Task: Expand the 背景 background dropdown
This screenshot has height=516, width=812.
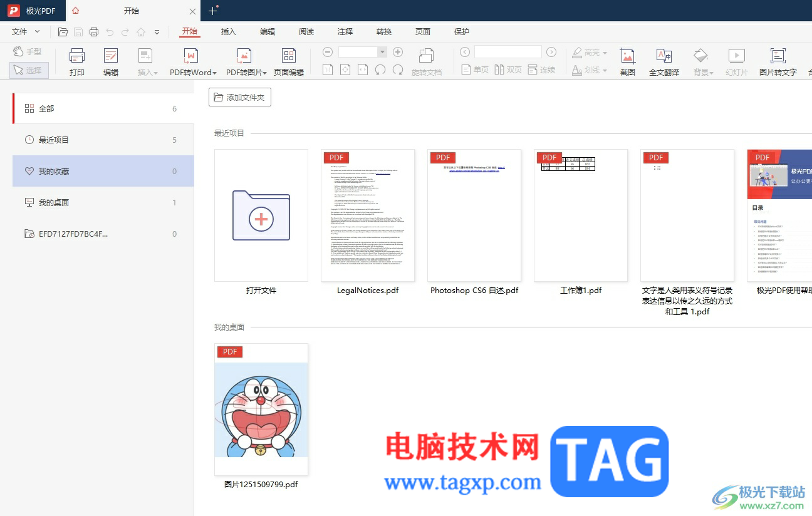Action: click(703, 62)
